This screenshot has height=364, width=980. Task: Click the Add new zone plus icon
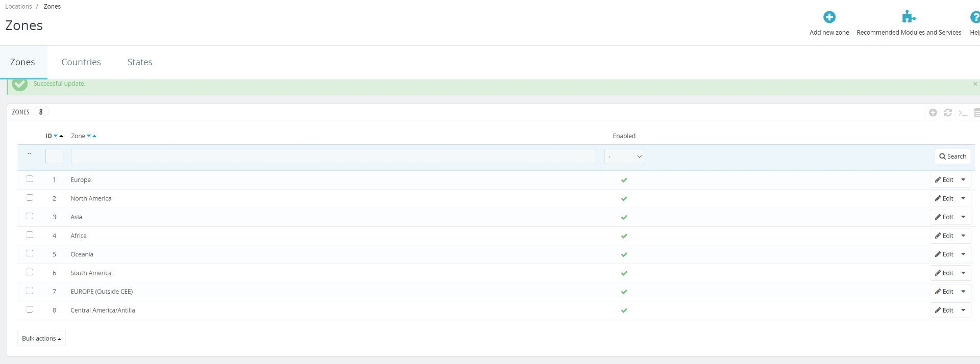(829, 17)
